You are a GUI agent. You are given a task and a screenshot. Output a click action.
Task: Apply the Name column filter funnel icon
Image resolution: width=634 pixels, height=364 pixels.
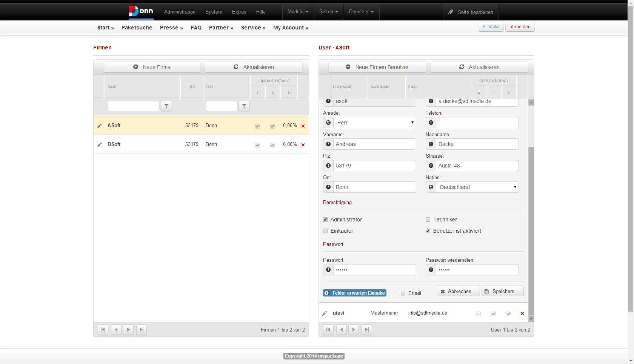(166, 106)
